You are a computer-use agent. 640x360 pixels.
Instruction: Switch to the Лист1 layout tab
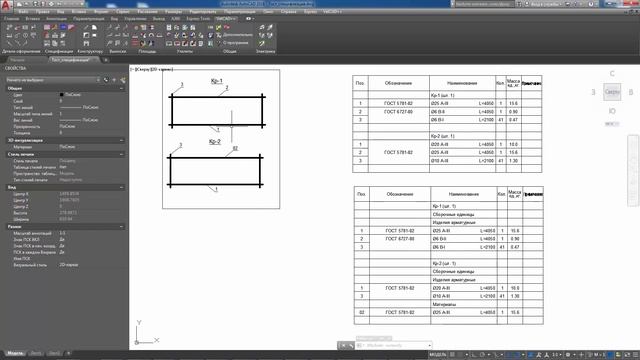click(x=36, y=353)
